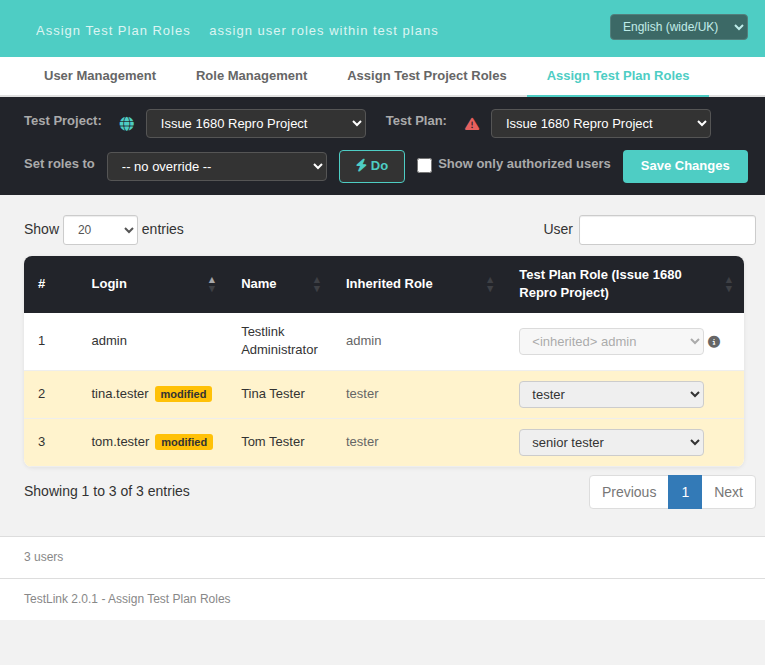Sort by Test Plan Role column arrows
765x665 pixels.
[729, 284]
